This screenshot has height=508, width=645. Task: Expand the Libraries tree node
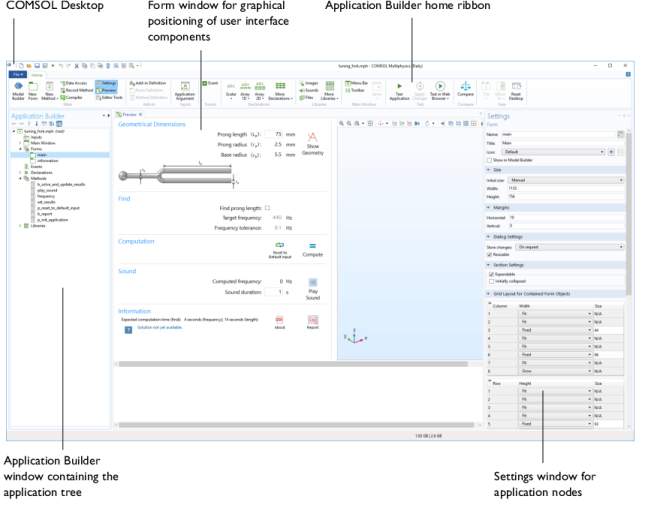[21, 225]
